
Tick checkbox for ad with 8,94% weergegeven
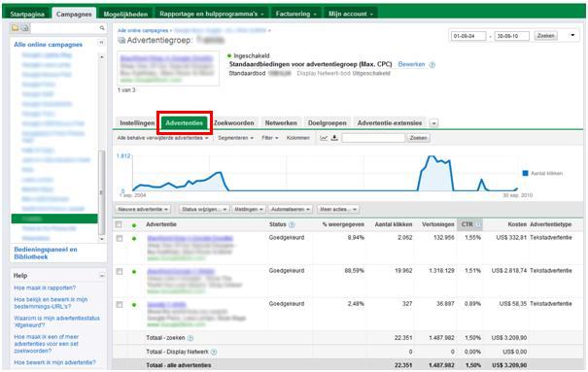coord(120,238)
